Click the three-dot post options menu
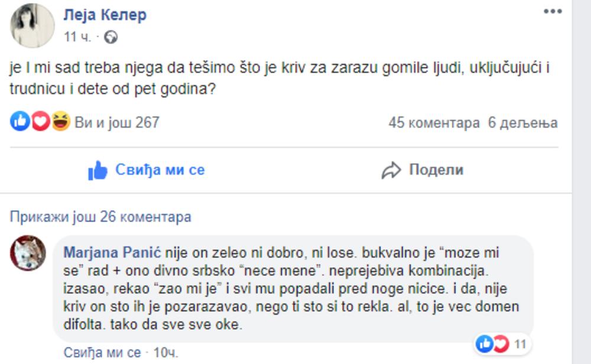591x364 pixels. pyautogui.click(x=552, y=12)
